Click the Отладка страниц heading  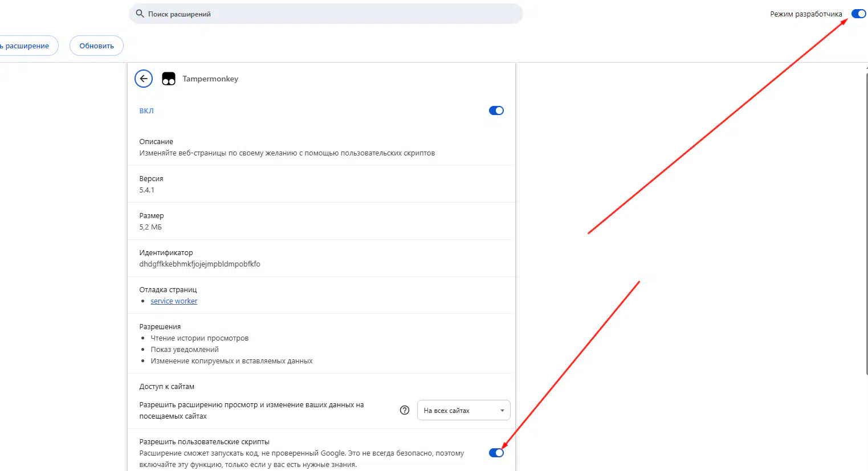click(x=168, y=289)
